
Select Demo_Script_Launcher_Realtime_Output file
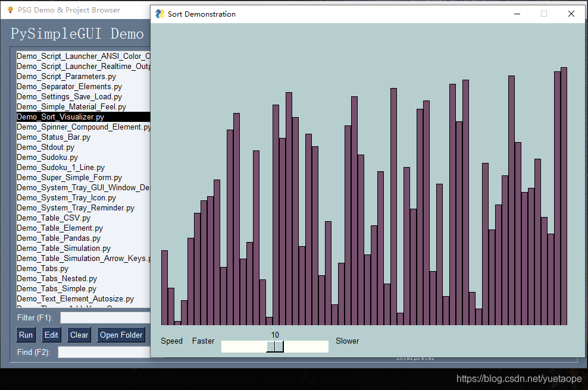pos(83,67)
